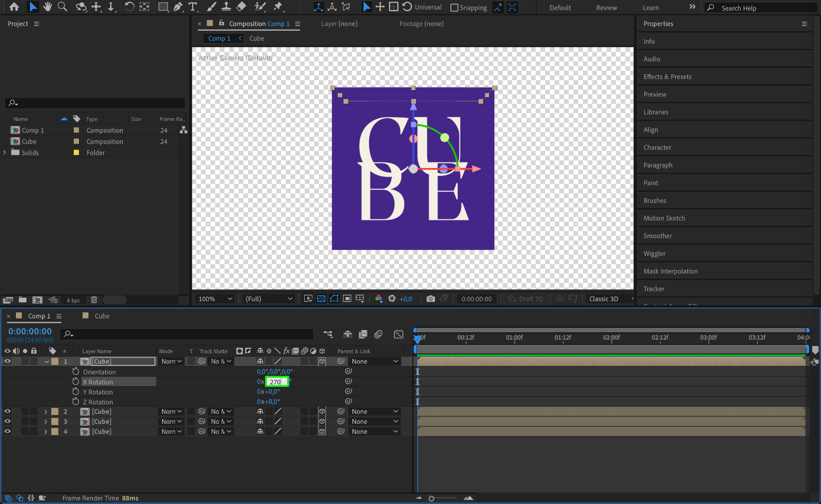Select the Zoom magnifier tool
This screenshot has width=821, height=504.
pyautogui.click(x=62, y=7)
